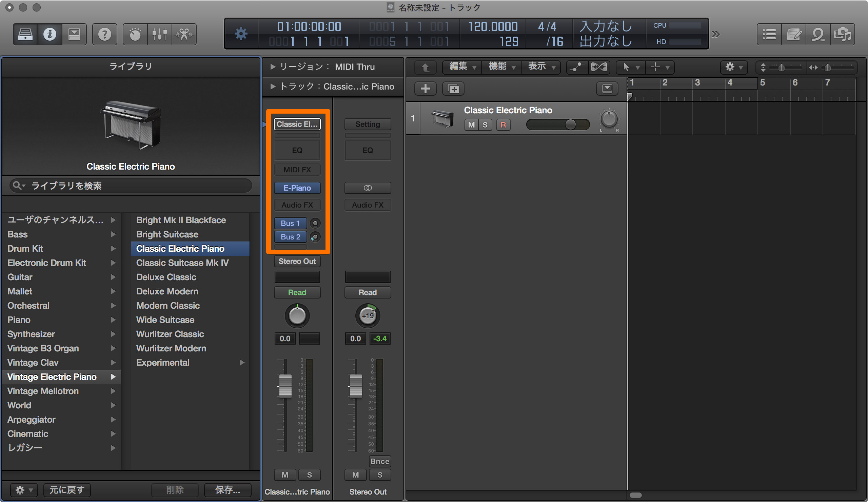Mute the Classic Electric Piano track header
Screen dimensions: 868x502
(x=471, y=125)
